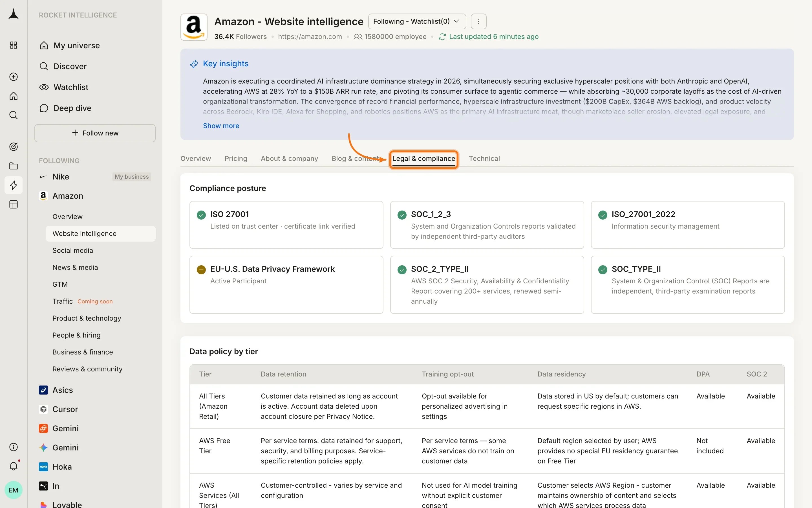Open Business & finance in sidebar
The width and height of the screenshot is (812, 508).
83,352
